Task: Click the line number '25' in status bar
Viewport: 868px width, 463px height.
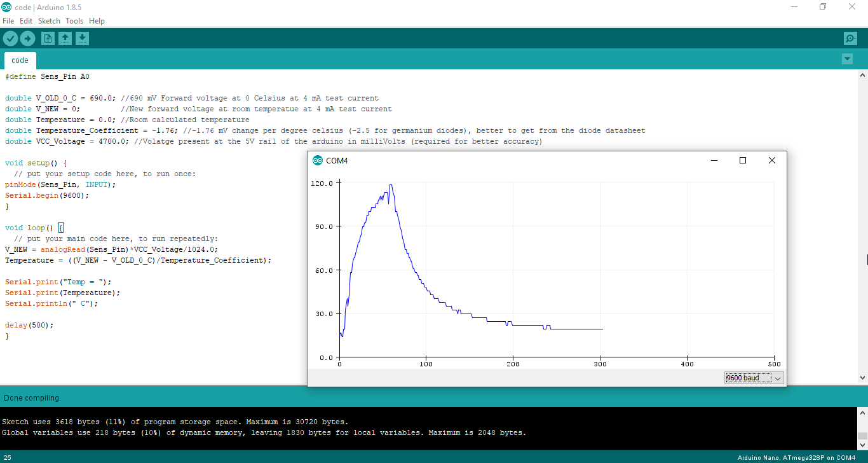Action: [8, 458]
